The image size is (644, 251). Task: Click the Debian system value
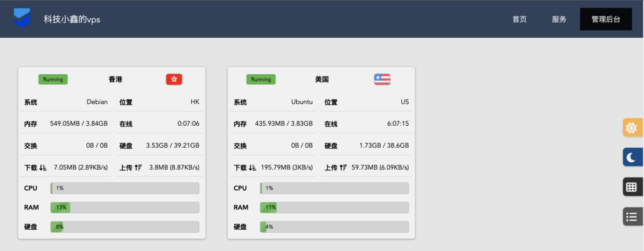97,102
